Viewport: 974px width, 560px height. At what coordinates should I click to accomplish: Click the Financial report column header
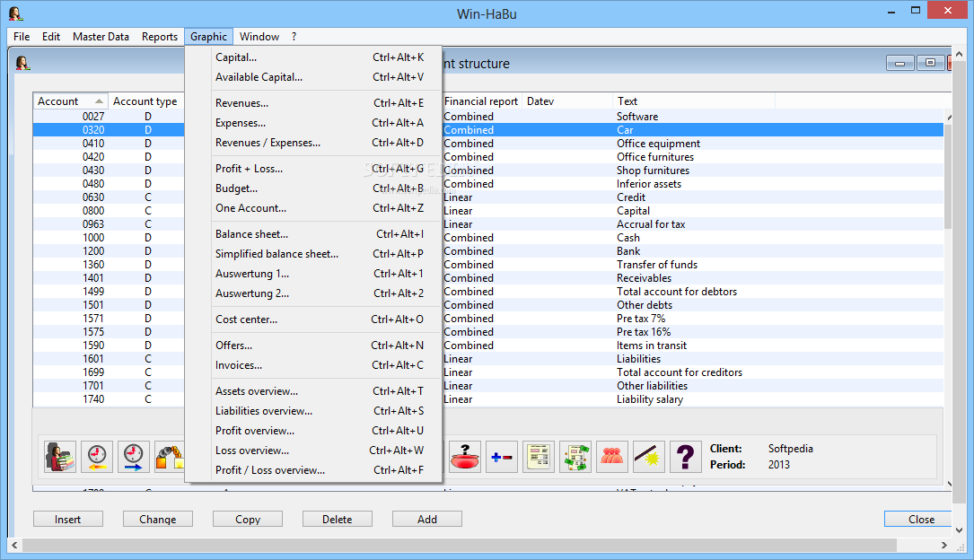[481, 101]
